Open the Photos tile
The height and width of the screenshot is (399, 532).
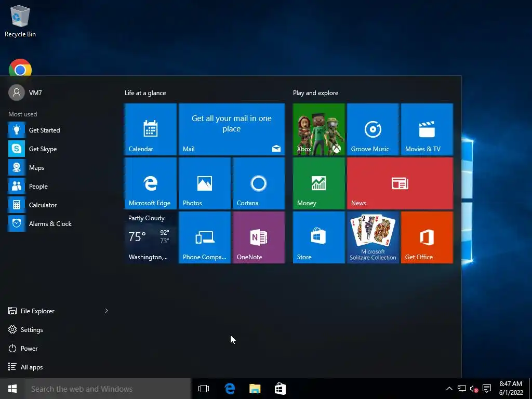point(205,183)
